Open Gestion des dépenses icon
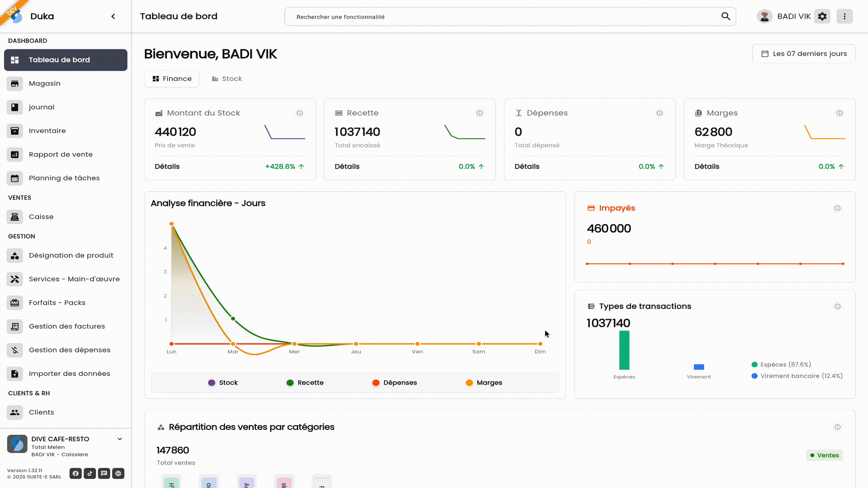 coord(15,350)
